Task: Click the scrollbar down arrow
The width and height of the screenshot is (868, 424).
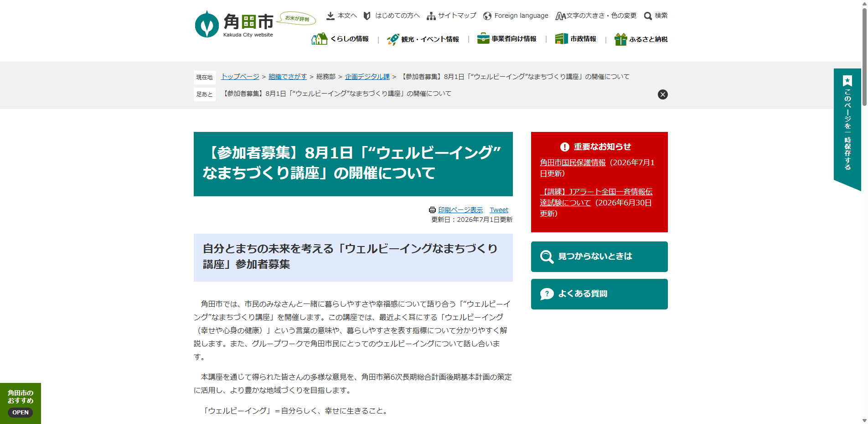Action: pos(864,420)
